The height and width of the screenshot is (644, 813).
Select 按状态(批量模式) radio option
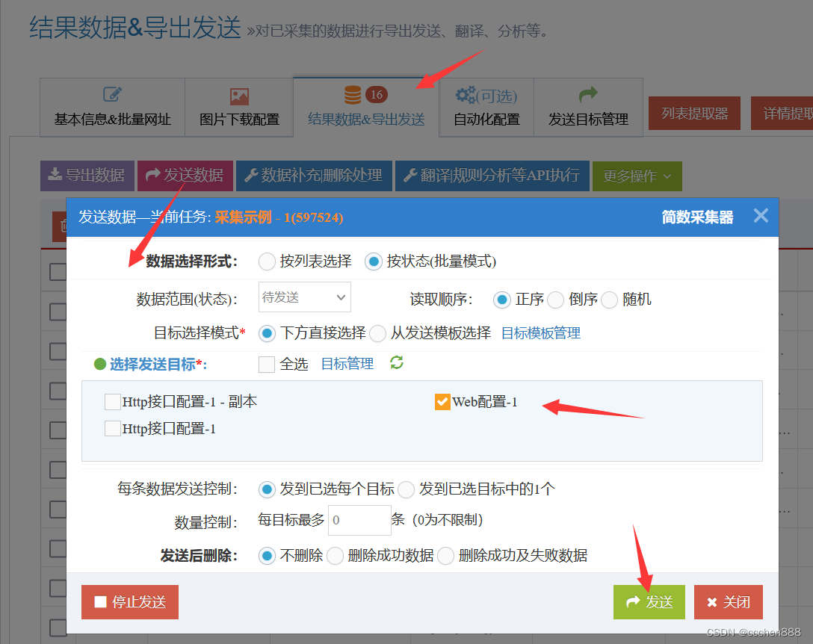coord(374,261)
